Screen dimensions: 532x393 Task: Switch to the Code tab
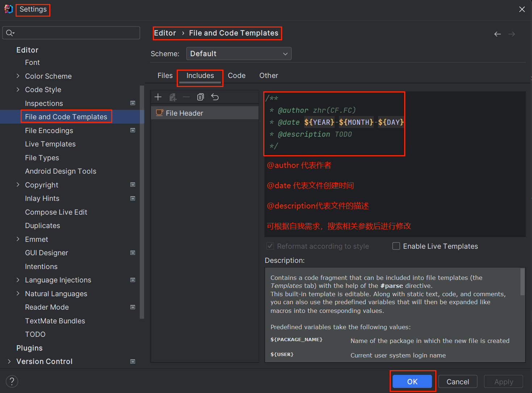pyautogui.click(x=237, y=75)
